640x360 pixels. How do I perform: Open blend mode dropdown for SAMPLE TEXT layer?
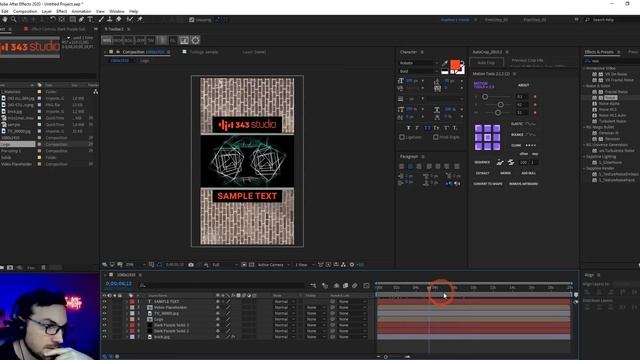tap(284, 302)
